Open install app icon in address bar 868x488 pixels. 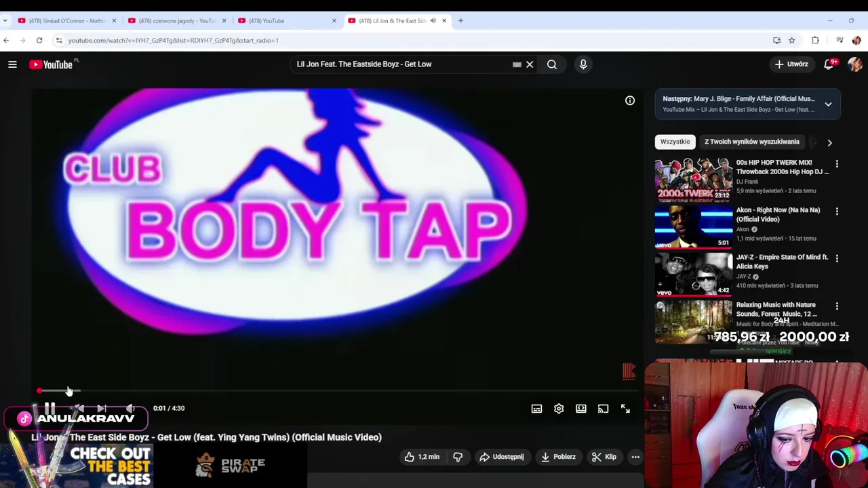[x=776, y=41]
